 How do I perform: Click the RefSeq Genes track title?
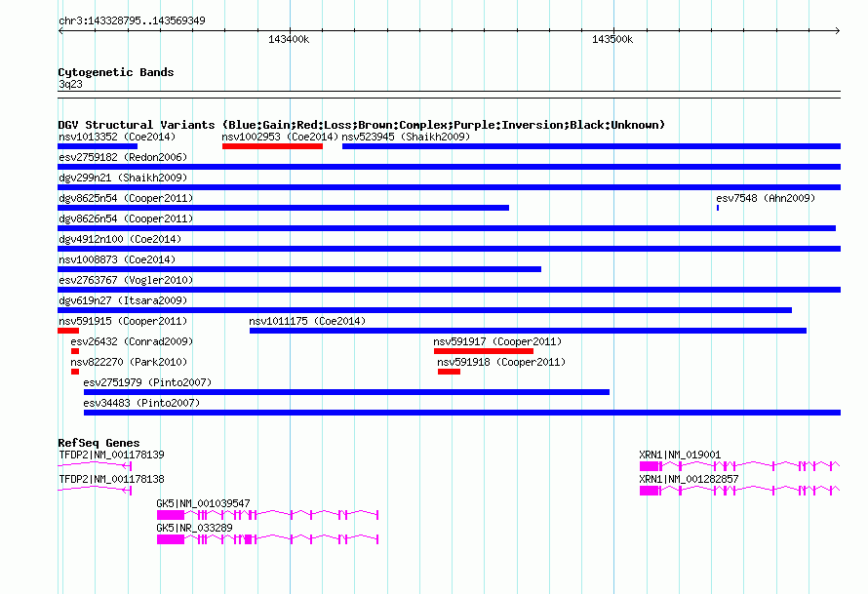[x=99, y=443]
